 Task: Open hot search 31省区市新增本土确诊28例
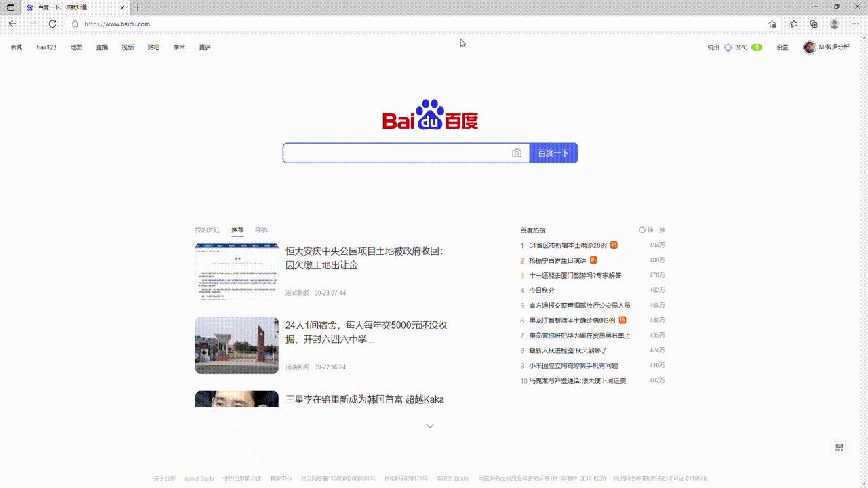[568, 245]
